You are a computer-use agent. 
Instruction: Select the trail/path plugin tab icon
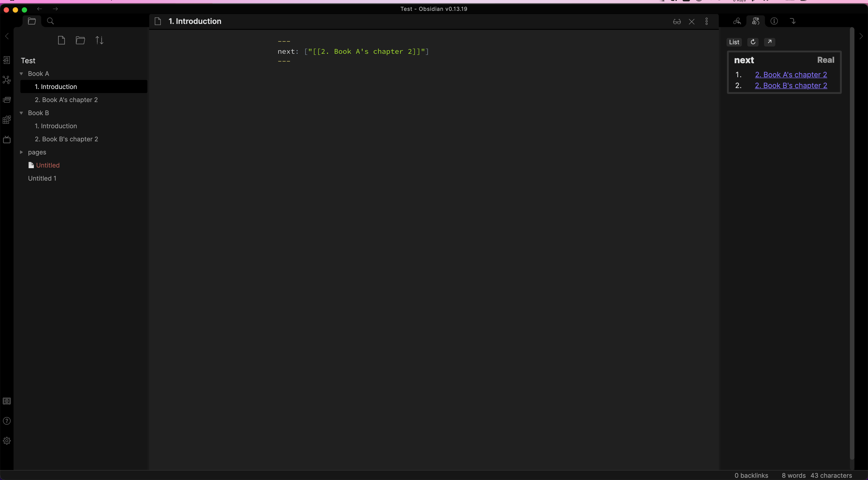tap(755, 21)
